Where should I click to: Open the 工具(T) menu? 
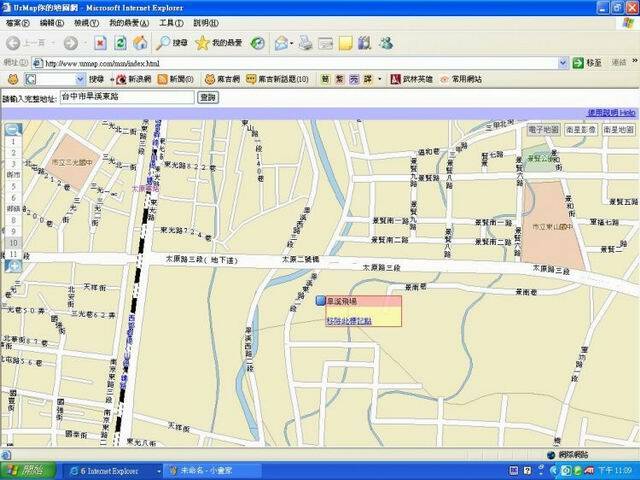171,22
